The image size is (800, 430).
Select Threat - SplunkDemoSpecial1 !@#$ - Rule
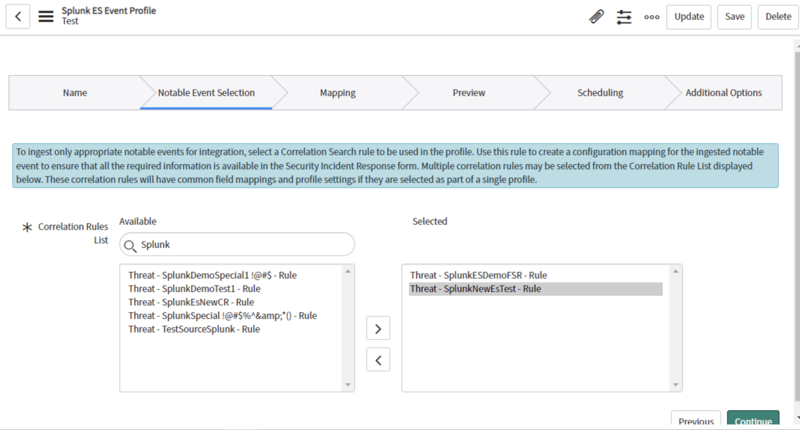(212, 275)
